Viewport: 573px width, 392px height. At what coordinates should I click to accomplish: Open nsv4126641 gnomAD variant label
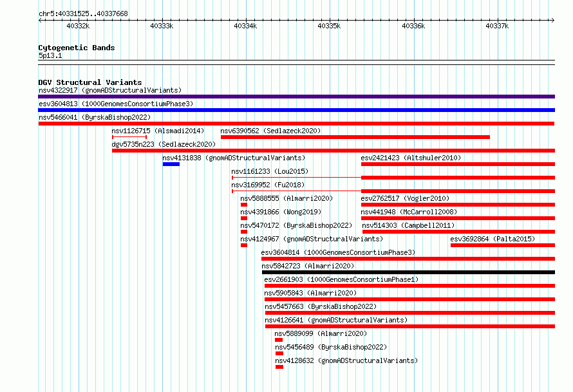336,320
